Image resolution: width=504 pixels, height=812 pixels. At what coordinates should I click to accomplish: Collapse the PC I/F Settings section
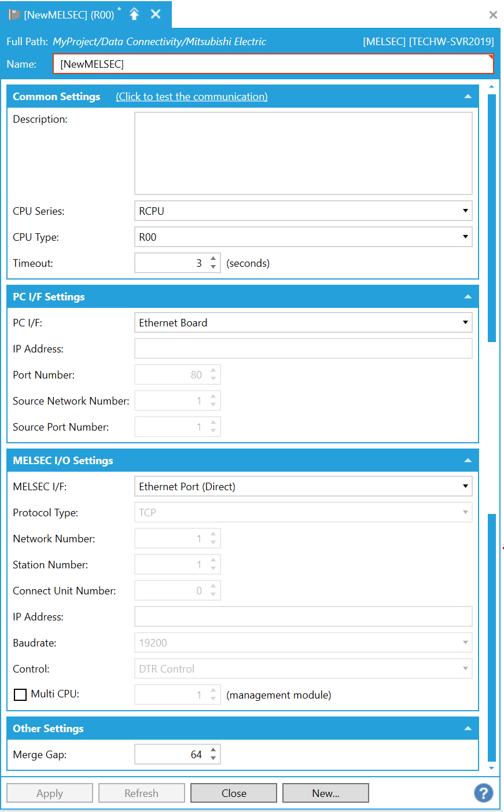coord(468,297)
